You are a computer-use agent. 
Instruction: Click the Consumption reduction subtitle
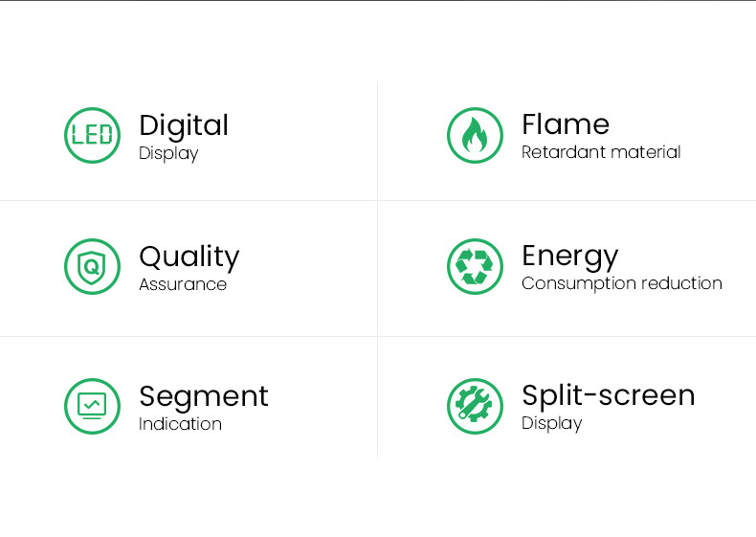[x=622, y=283]
